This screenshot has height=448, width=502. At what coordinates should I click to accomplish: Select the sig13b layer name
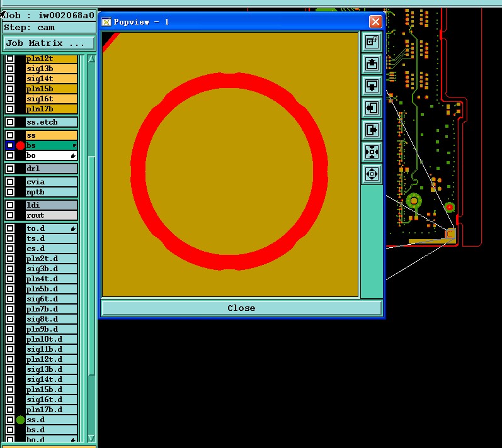(x=51, y=69)
